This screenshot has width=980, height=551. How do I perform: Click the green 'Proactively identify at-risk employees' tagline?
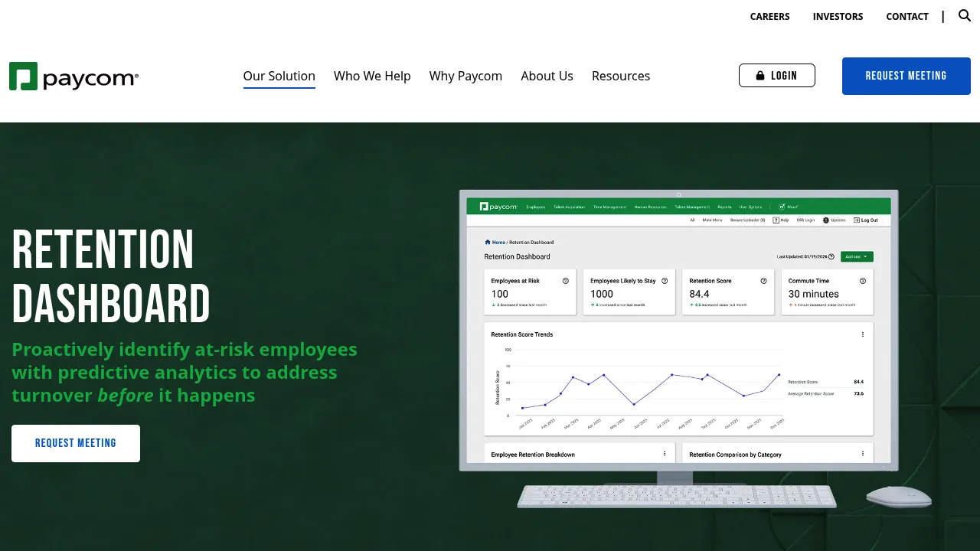[x=185, y=373]
